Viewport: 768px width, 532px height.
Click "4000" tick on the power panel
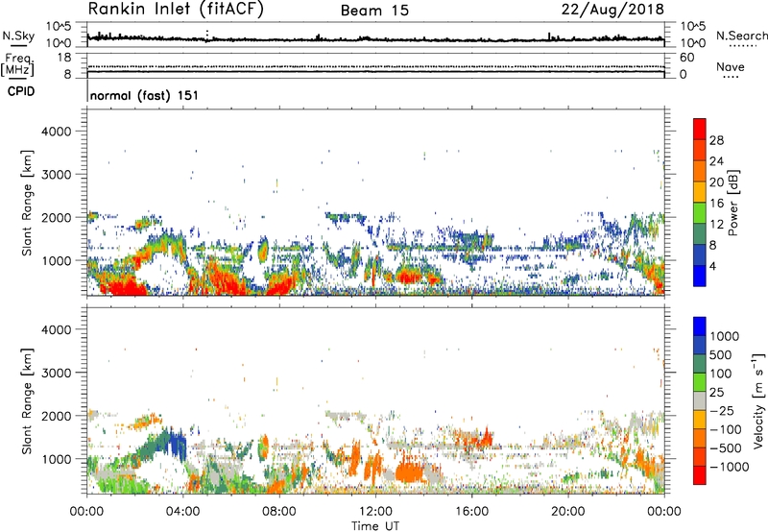click(57, 132)
